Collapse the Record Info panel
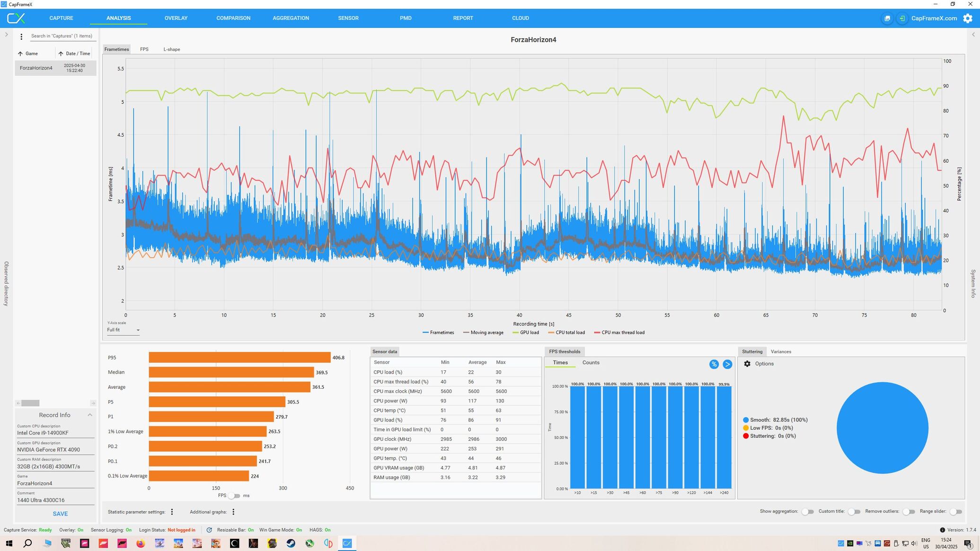The image size is (980, 551). click(90, 415)
